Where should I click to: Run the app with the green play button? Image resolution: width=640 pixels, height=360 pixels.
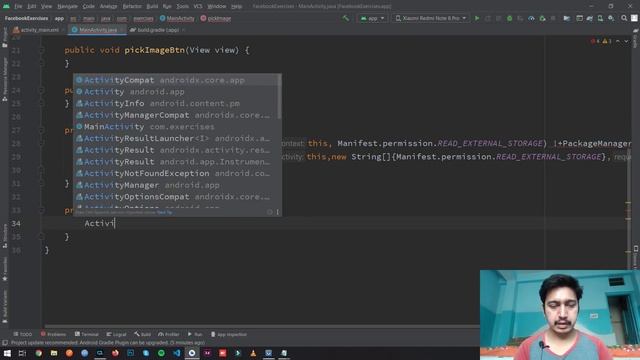(477, 18)
